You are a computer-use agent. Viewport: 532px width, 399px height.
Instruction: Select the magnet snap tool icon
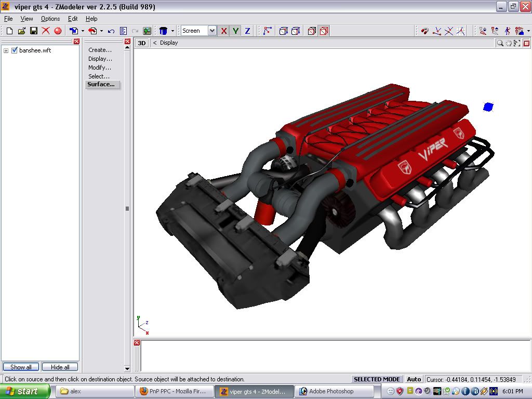pos(425,31)
